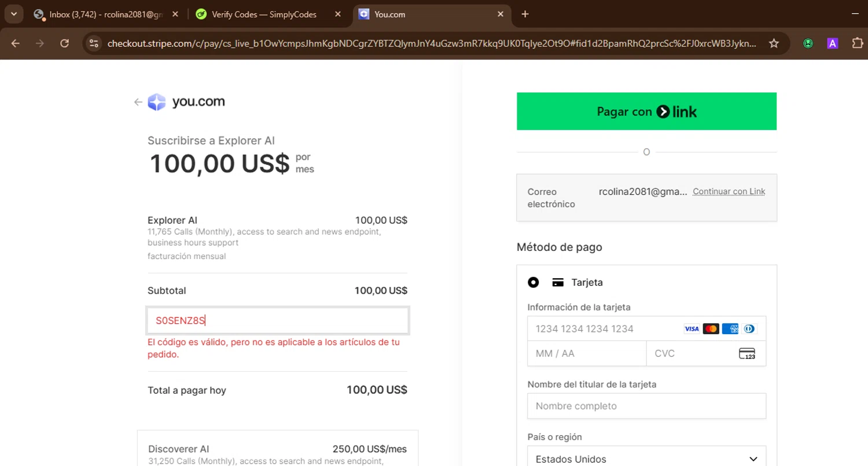Image resolution: width=868 pixels, height=466 pixels.
Task: Go back with the arrow beside you.com logo
Action: (138, 102)
